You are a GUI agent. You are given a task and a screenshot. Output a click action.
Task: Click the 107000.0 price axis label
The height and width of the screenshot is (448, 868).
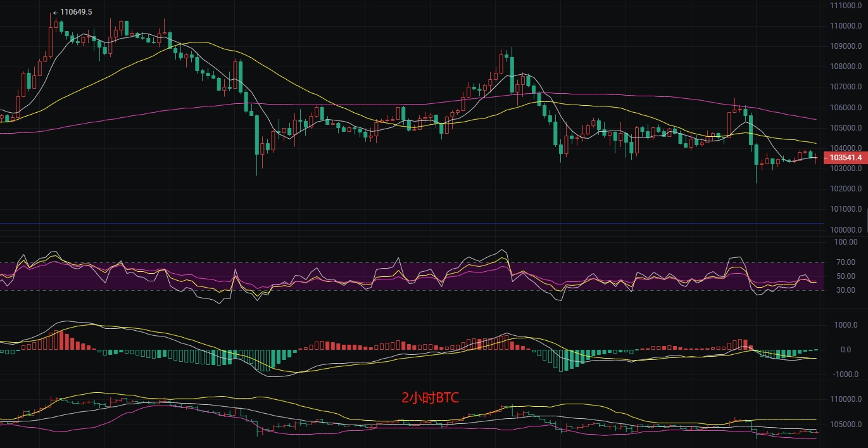pos(845,87)
